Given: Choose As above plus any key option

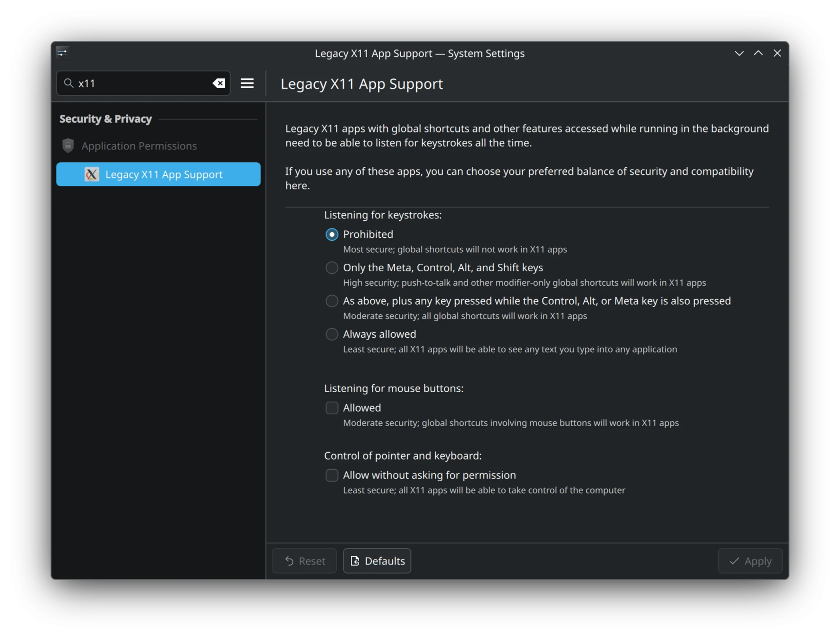Looking at the screenshot, I should pos(331,301).
